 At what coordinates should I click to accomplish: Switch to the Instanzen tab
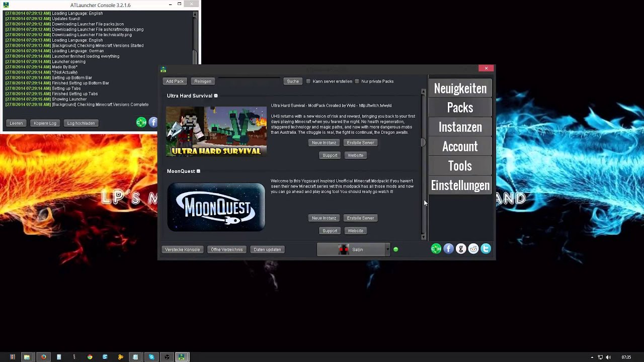click(460, 127)
